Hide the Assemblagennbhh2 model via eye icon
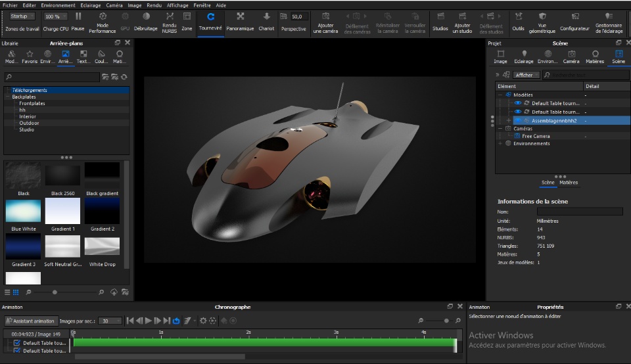This screenshot has width=631, height=364. tap(518, 121)
